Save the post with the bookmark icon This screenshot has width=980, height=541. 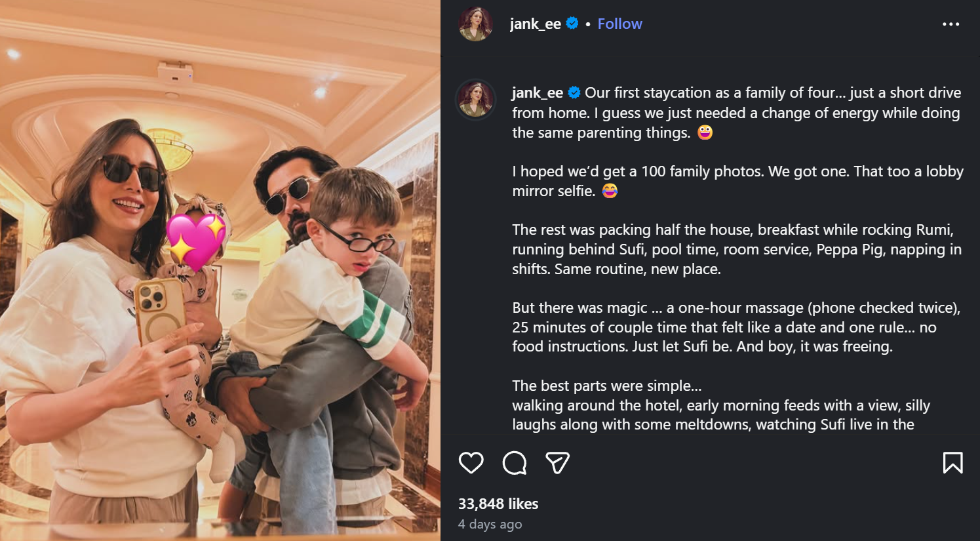[x=952, y=463]
